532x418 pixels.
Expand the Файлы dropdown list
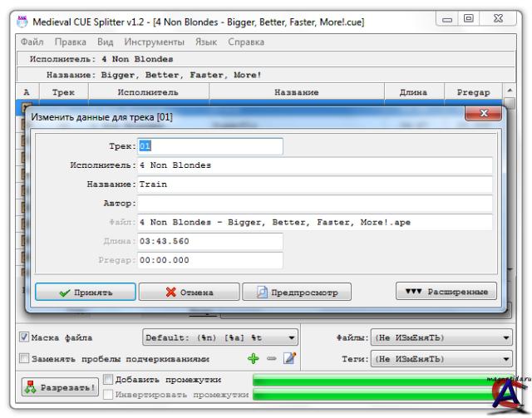(442, 338)
